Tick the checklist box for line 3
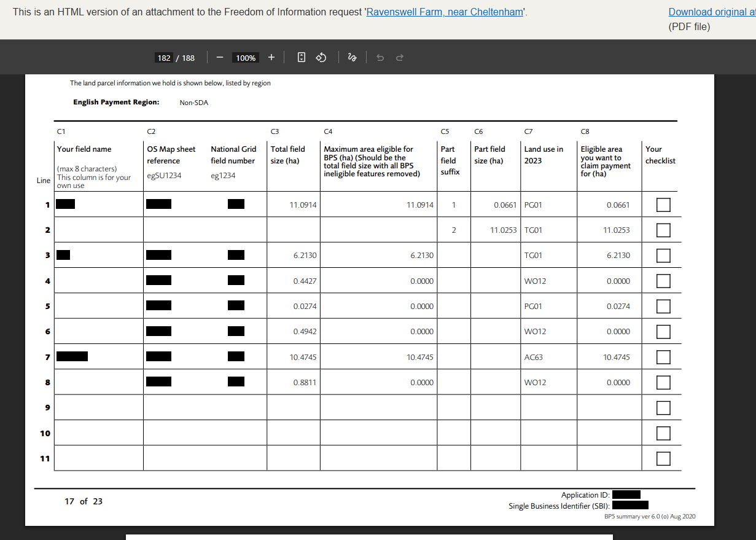The height and width of the screenshot is (540, 756). pos(663,256)
